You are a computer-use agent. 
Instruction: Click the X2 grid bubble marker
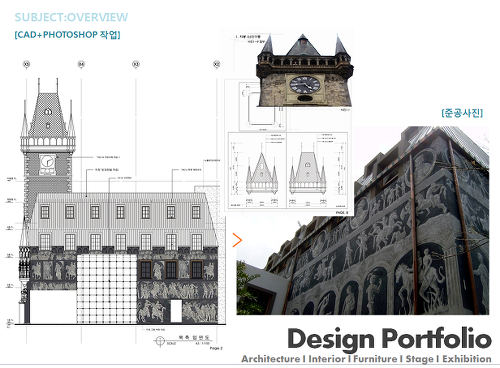point(217,64)
